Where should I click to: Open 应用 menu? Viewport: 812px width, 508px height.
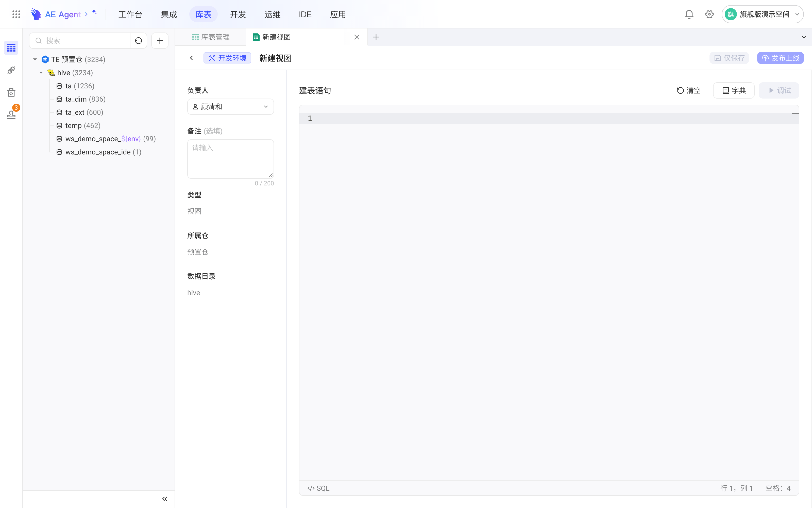tap(338, 14)
